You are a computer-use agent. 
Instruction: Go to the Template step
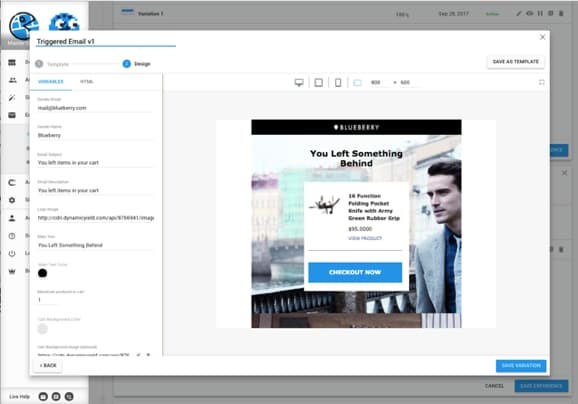(52, 64)
